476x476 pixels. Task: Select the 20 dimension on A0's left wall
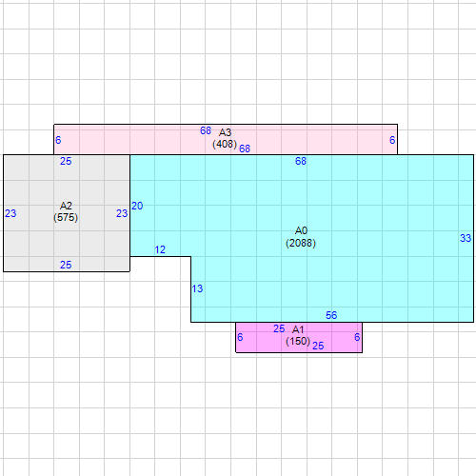point(137,206)
